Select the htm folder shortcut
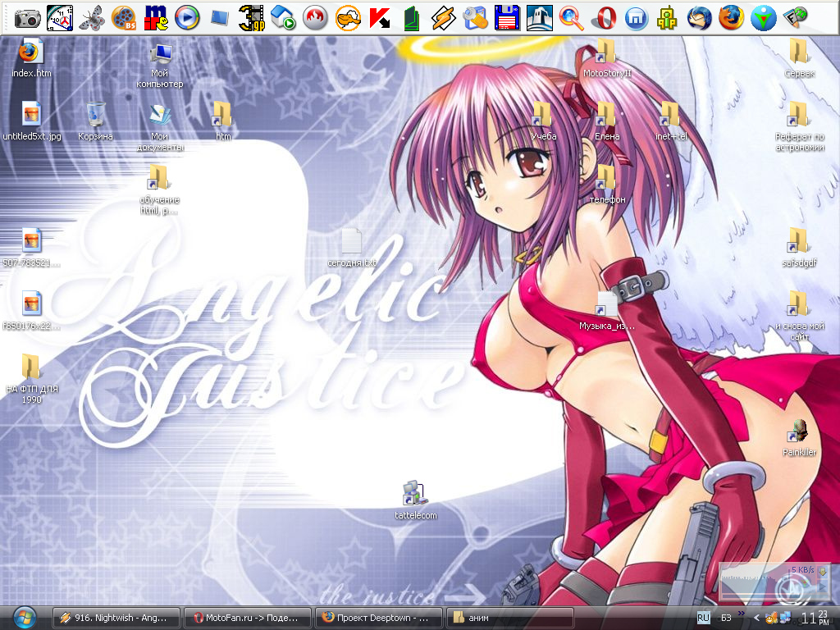840x630 pixels. (223, 122)
